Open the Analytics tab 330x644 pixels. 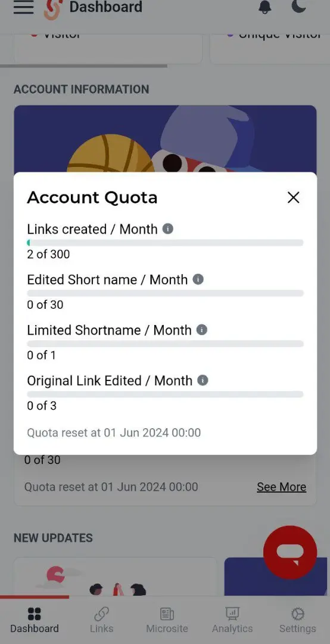click(x=232, y=621)
